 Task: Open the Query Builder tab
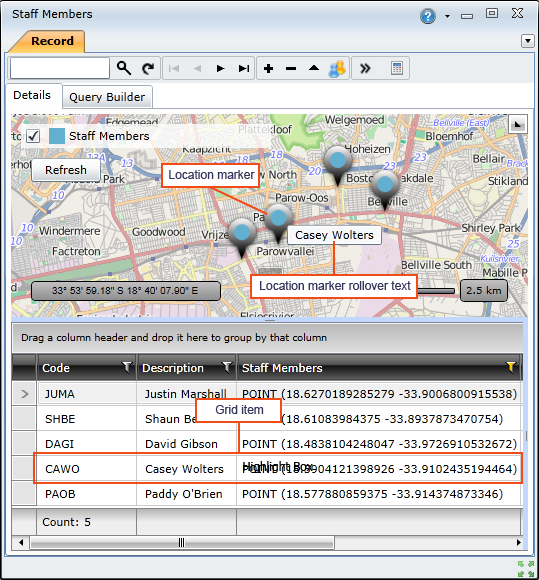point(107,97)
